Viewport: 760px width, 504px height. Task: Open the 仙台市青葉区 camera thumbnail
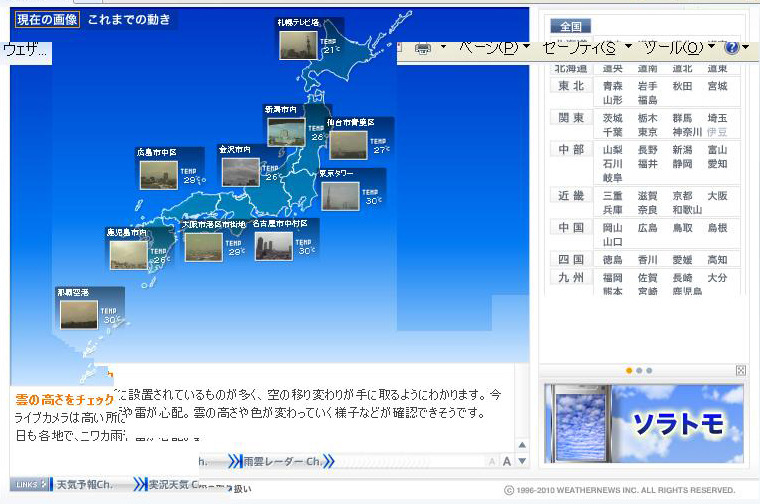click(x=348, y=145)
